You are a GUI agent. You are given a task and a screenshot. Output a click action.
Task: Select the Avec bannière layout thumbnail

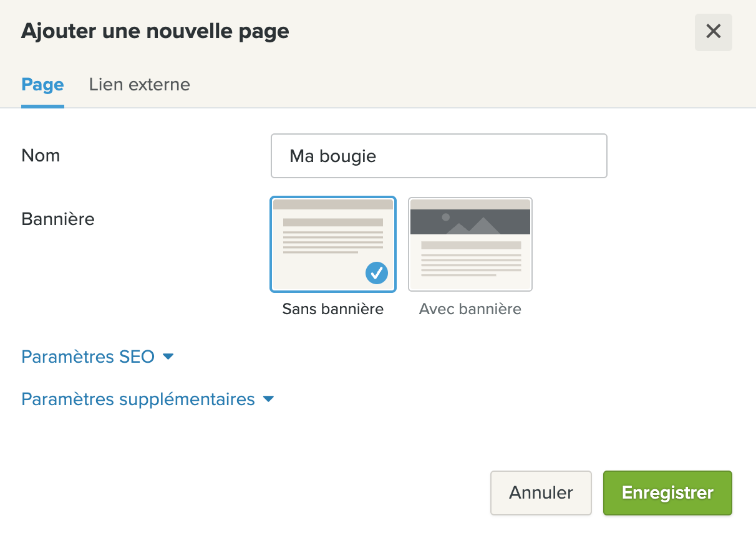point(470,244)
